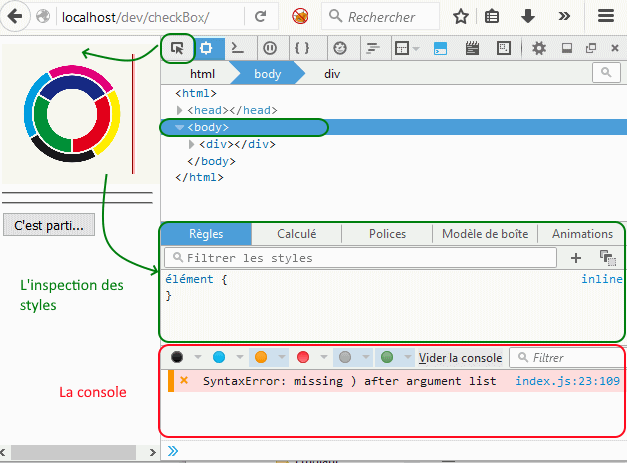Expand the head node in markup tree
This screenshot has width=633, height=463.
coord(180,110)
